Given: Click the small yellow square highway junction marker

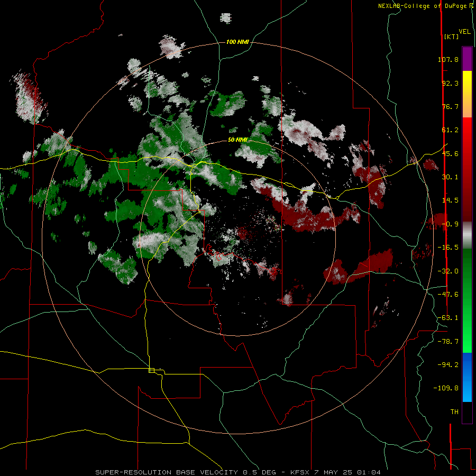Looking at the screenshot, I should pyautogui.click(x=151, y=370).
